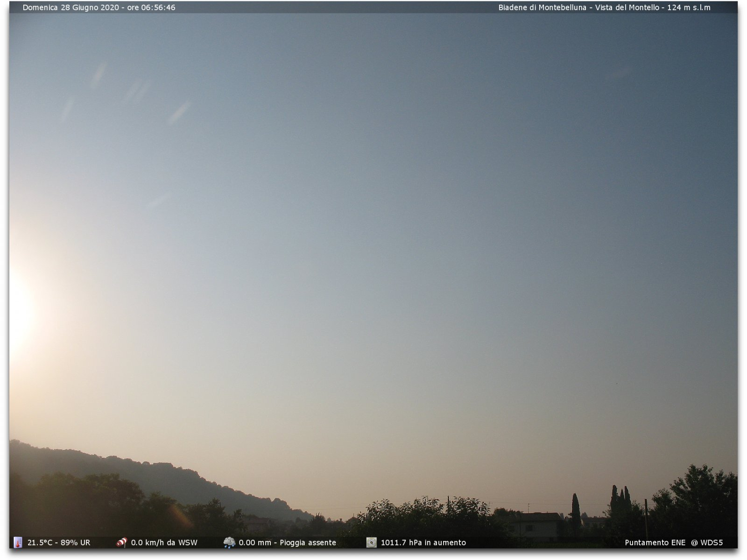Click the webcam sky image
This screenshot has width=747, height=560.
373,275
